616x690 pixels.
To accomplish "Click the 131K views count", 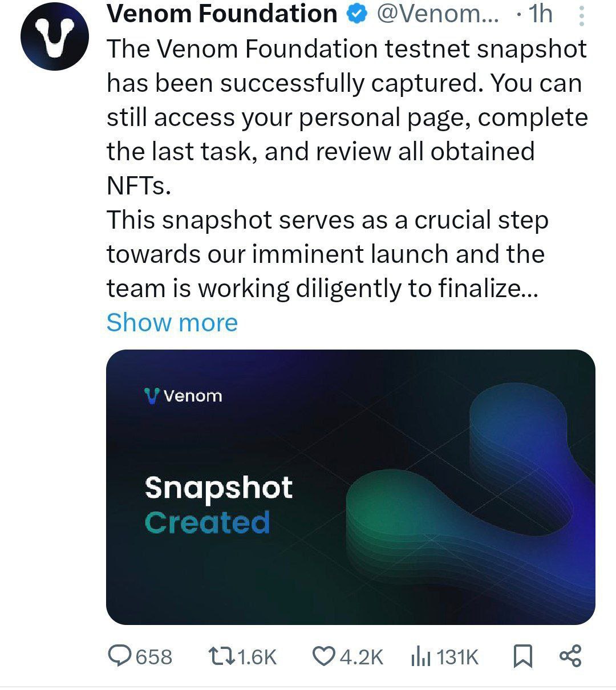I will [x=457, y=657].
